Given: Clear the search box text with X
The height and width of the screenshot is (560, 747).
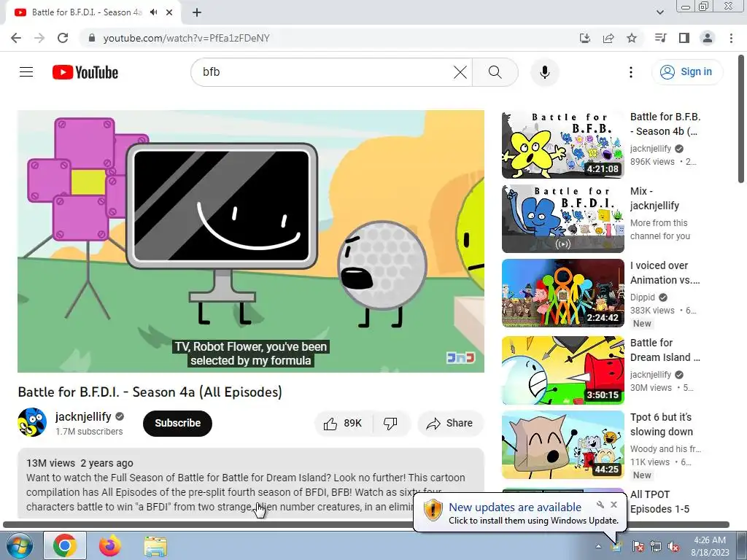Looking at the screenshot, I should click(460, 72).
